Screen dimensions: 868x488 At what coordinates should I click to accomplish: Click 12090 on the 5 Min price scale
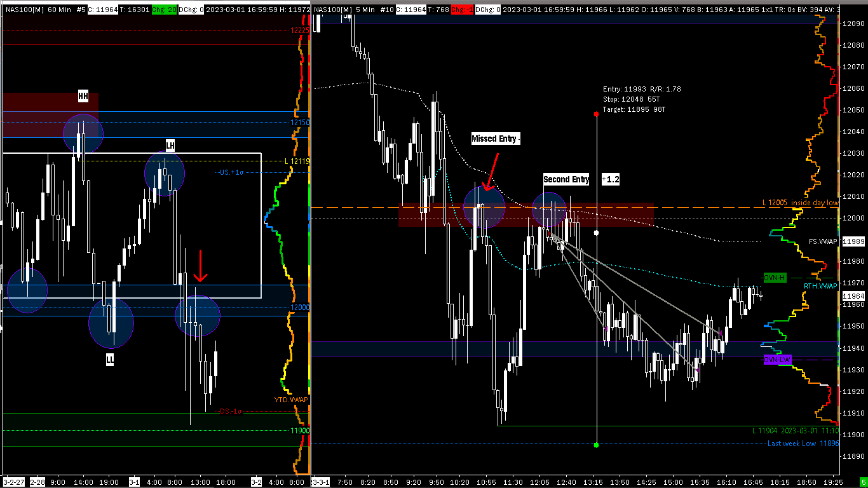coord(853,24)
